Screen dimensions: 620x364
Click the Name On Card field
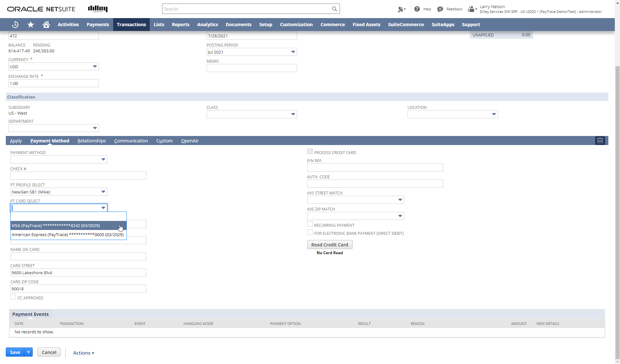(78, 256)
